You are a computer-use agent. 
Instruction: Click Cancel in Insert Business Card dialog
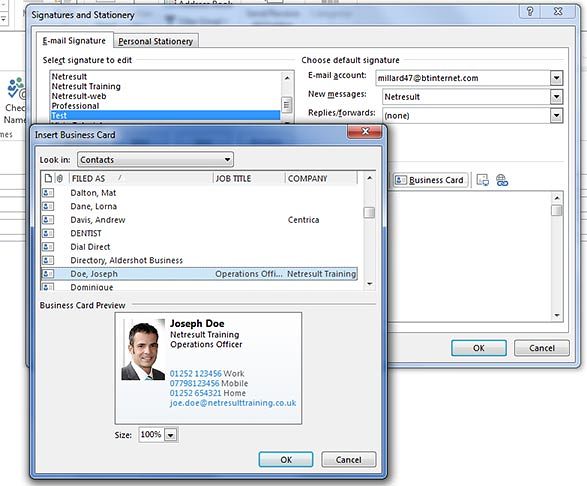[x=348, y=459]
